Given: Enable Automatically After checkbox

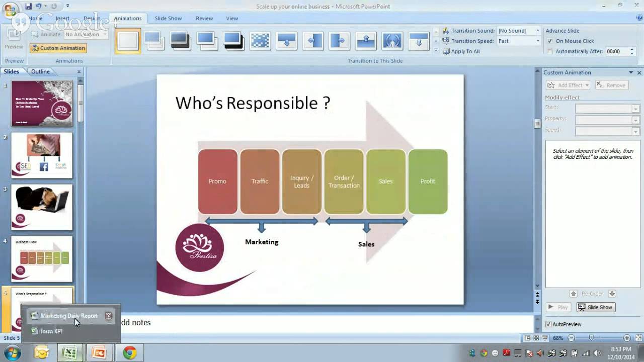Looking at the screenshot, I should (550, 51).
